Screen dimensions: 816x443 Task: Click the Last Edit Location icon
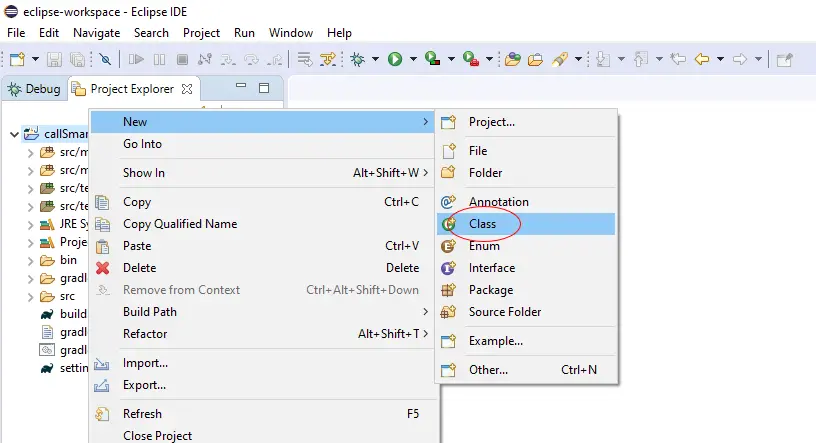[x=678, y=59]
